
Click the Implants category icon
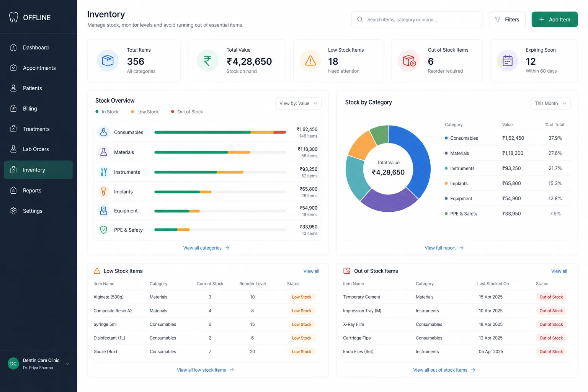click(103, 191)
